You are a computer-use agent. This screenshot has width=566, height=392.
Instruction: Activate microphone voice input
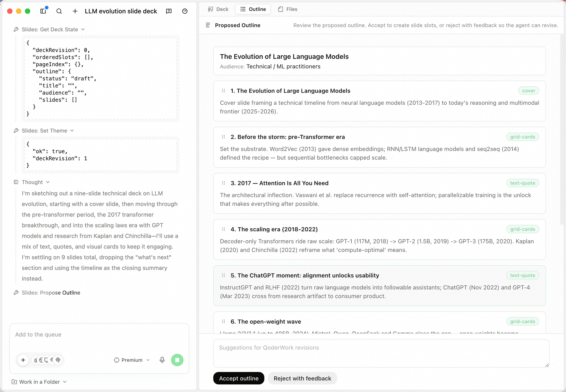point(162,360)
